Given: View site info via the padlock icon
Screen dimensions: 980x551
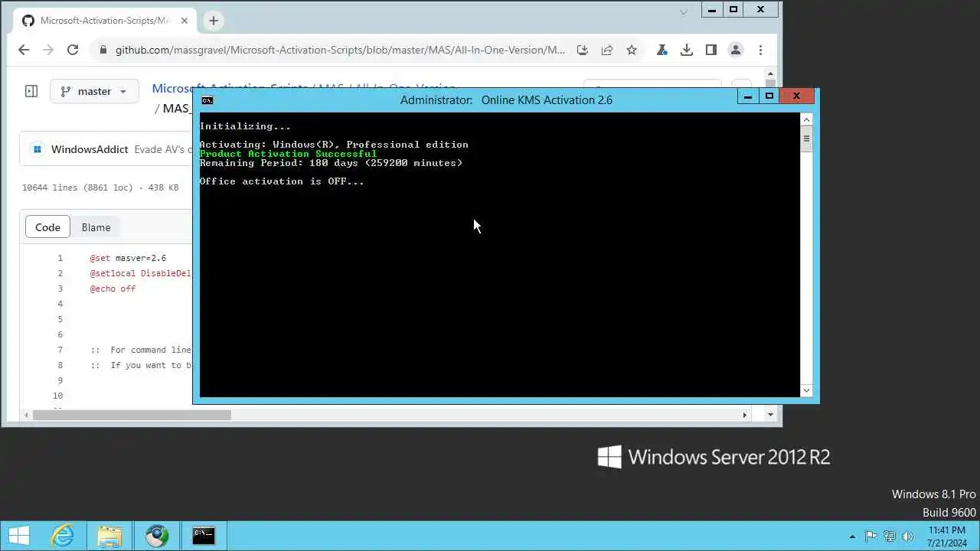Looking at the screenshot, I should tap(103, 51).
